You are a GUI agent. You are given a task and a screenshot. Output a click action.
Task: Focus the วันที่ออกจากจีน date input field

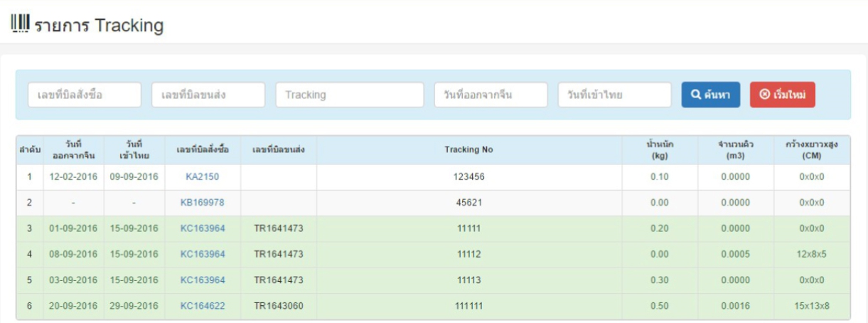coord(491,95)
